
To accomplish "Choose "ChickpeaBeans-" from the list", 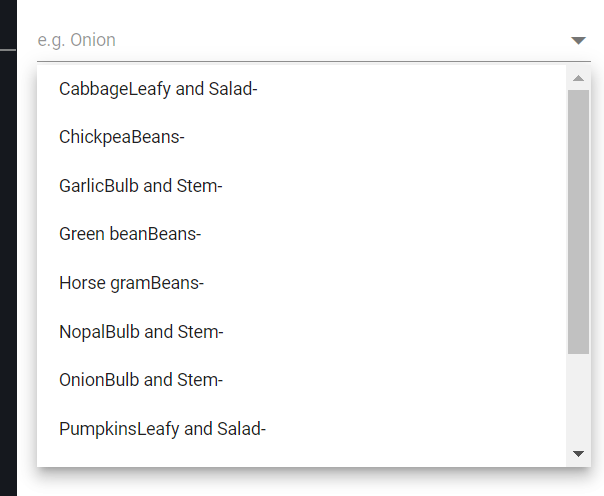I will [121, 137].
